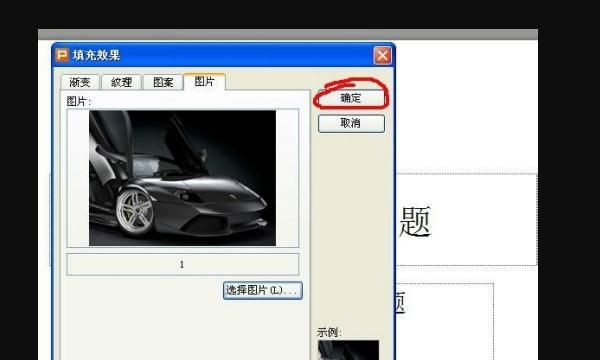The width and height of the screenshot is (600, 360).
Task: Click the WPS presentation icon in title bar
Action: pyautogui.click(x=62, y=55)
